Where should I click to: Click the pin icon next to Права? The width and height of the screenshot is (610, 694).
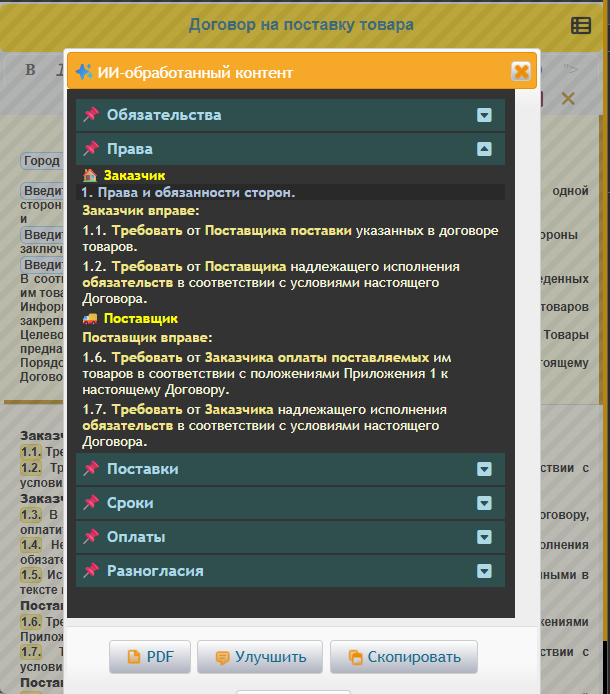coord(91,149)
